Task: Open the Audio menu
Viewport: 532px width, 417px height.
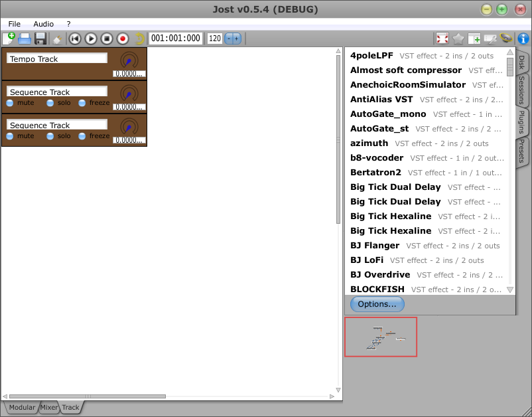Action: pyautogui.click(x=44, y=24)
